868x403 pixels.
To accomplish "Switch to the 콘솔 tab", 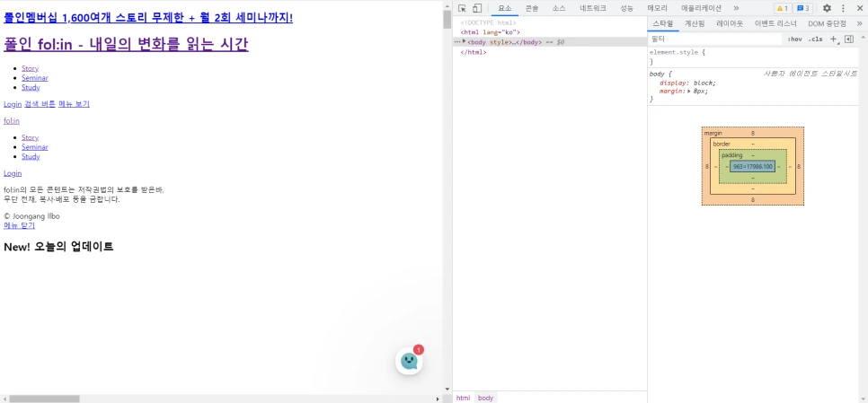I will tap(531, 8).
